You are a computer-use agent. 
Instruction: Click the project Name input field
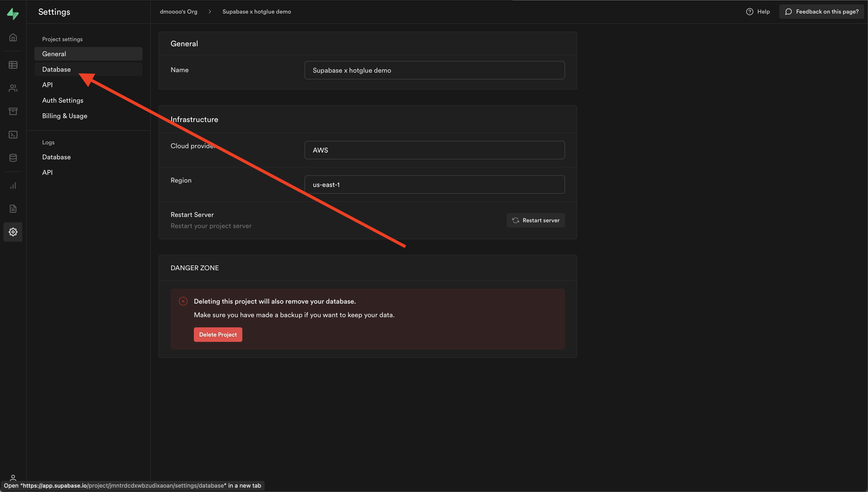[434, 70]
